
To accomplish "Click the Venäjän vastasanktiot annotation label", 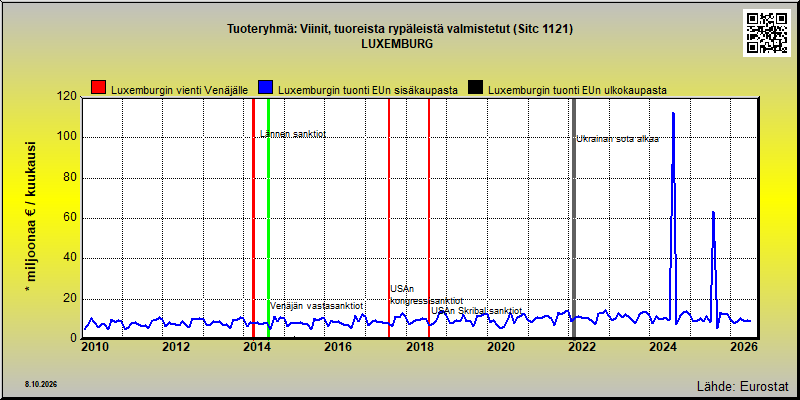I will [x=316, y=306].
